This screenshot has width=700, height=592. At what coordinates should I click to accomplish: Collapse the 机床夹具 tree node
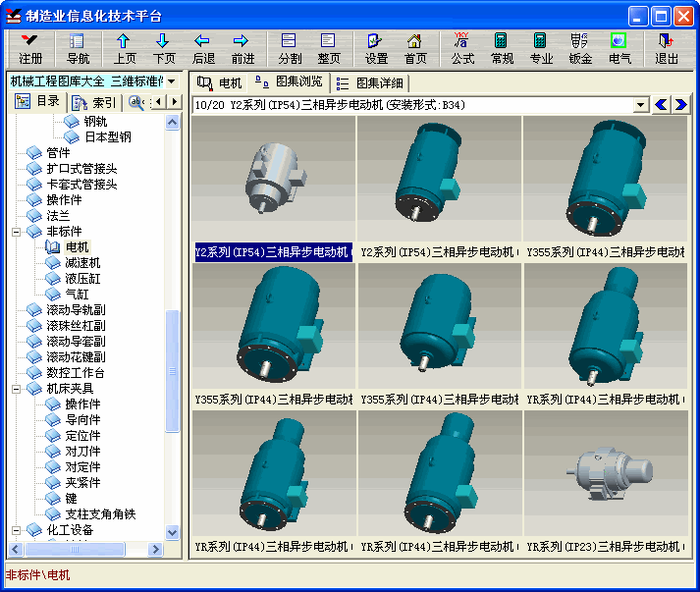coord(18,389)
